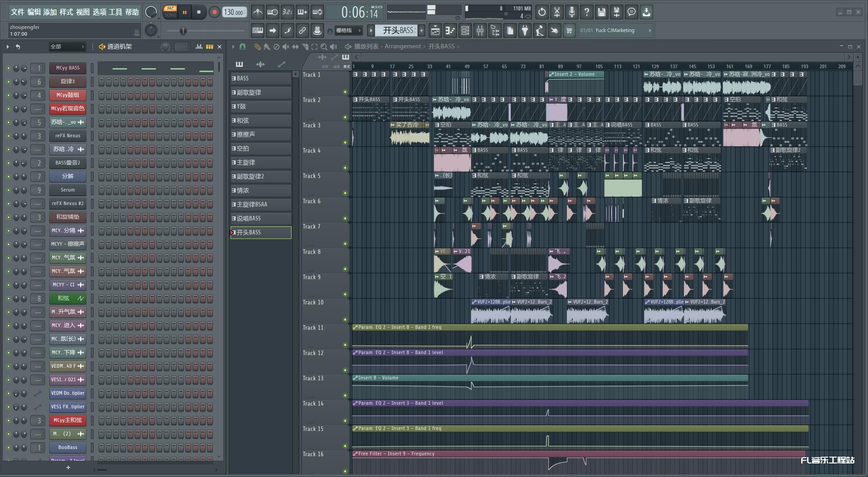
Task: Open the Arrangement breadcrumb in playlist title
Action: pos(402,47)
